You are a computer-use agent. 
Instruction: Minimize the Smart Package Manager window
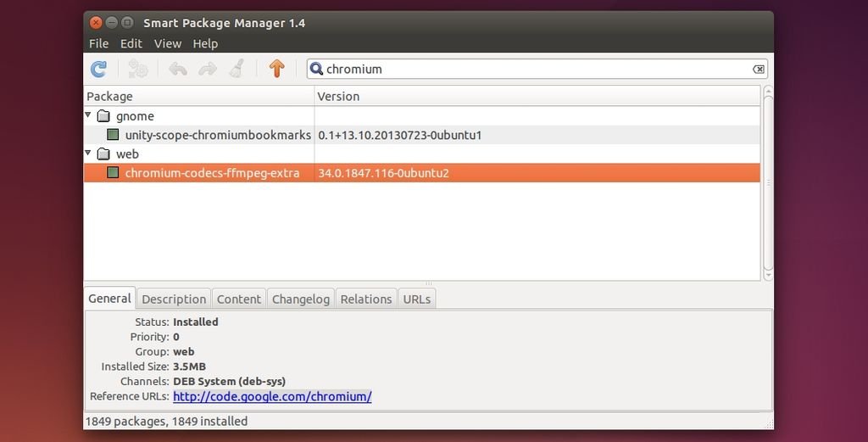(x=112, y=23)
